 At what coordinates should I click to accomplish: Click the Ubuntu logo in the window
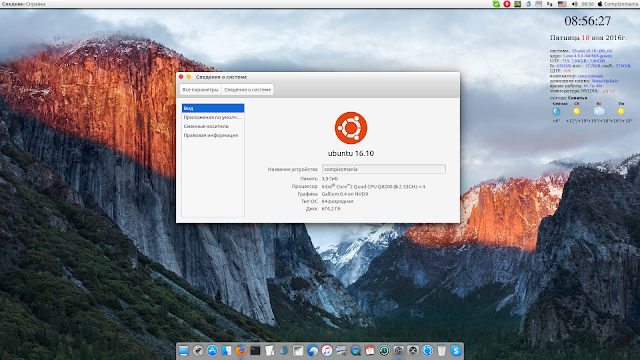pos(351,128)
